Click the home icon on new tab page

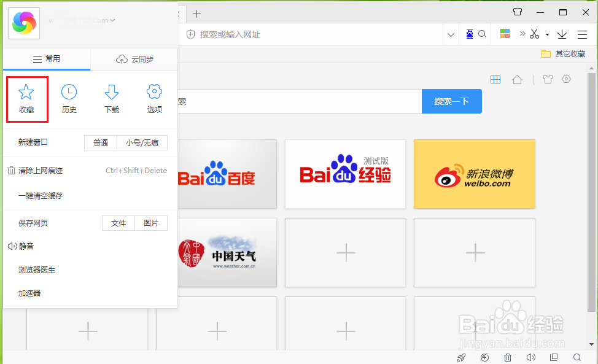517,80
